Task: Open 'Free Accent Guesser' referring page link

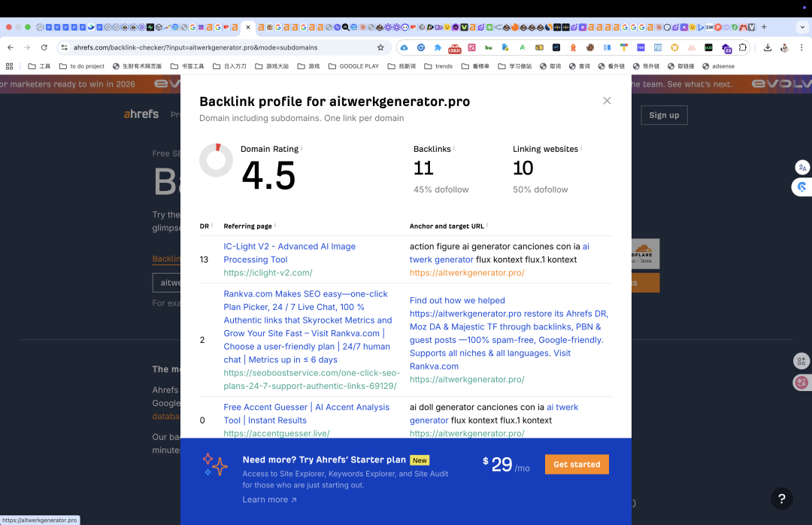Action: 307,414
